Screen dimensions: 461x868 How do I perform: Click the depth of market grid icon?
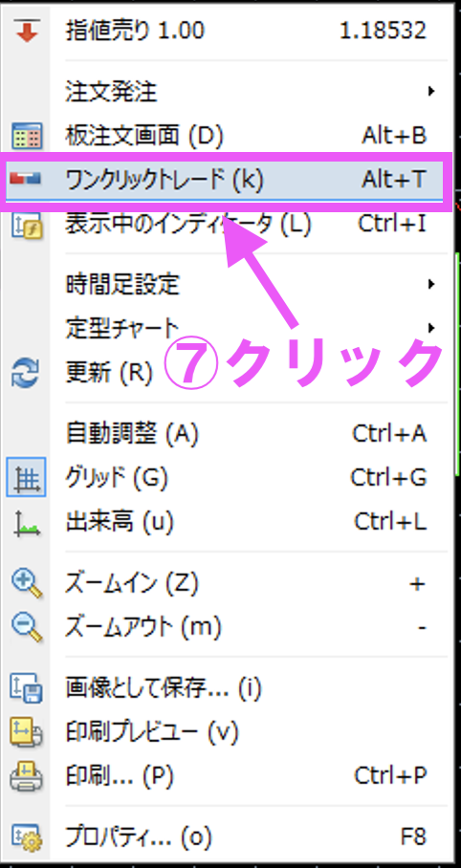27,135
